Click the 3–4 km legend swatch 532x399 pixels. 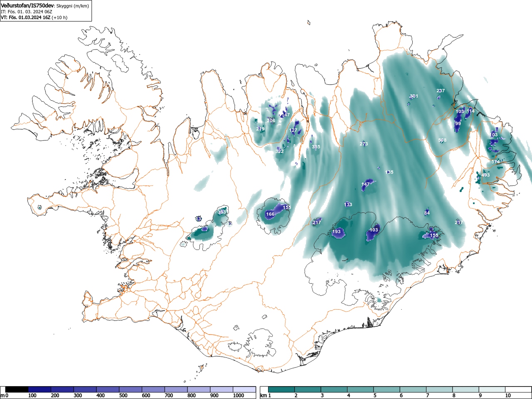coord(334,389)
